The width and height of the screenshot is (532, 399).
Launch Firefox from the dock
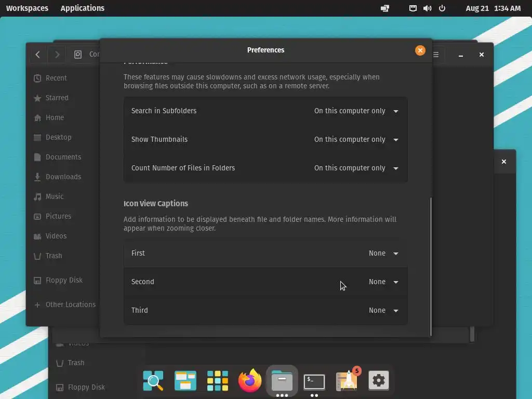tap(250, 381)
